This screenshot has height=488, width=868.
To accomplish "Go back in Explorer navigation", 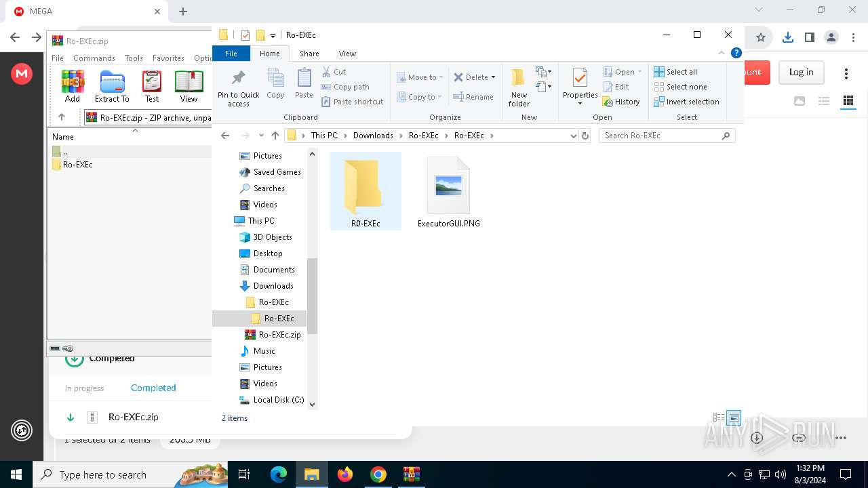I will [225, 136].
